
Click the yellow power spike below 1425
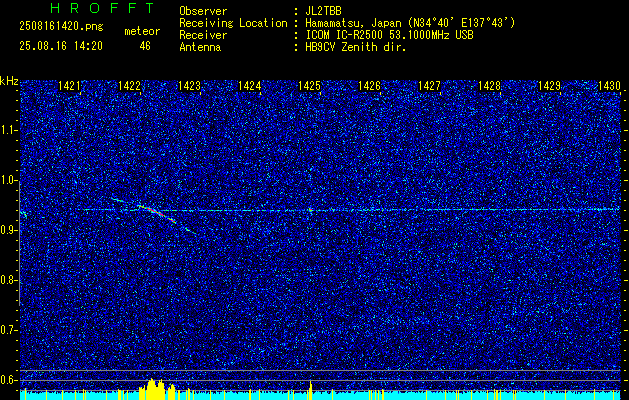310,390
